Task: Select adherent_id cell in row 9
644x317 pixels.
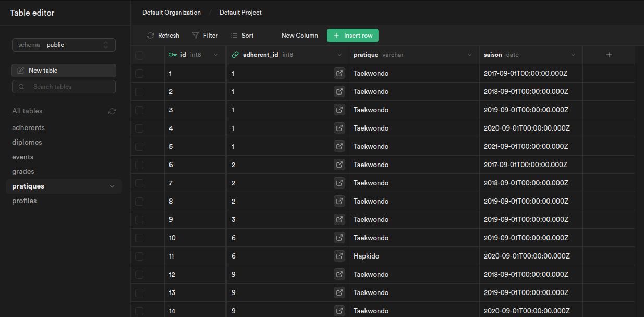Action: tap(288, 220)
